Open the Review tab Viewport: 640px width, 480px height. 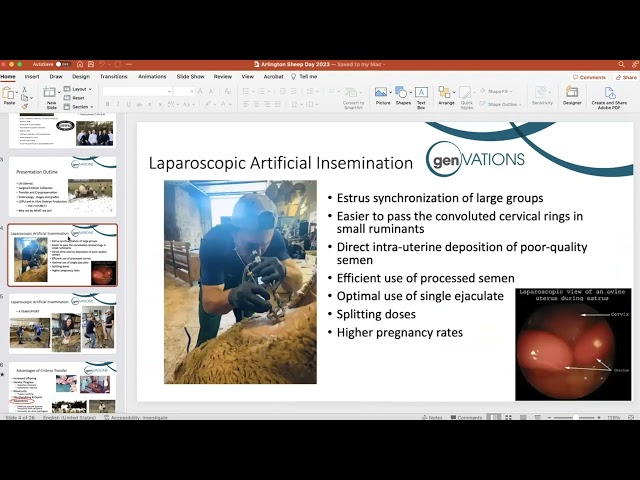pyautogui.click(x=222, y=77)
